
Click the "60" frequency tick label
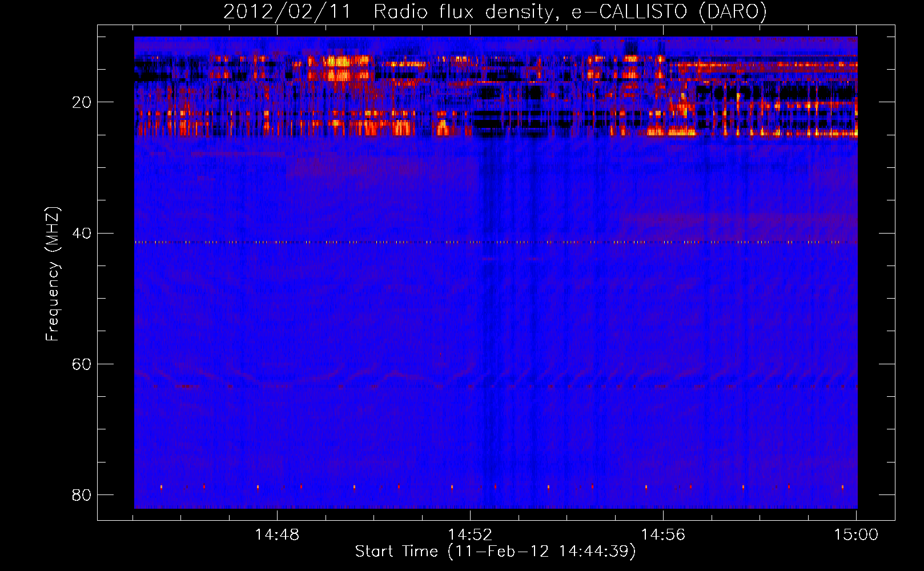click(82, 364)
